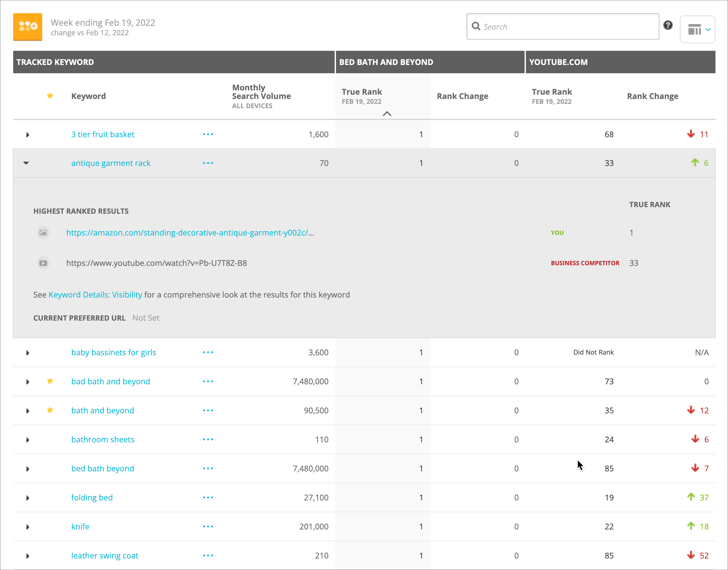
Task: Click the magnifying glass search icon
Action: coord(476,26)
